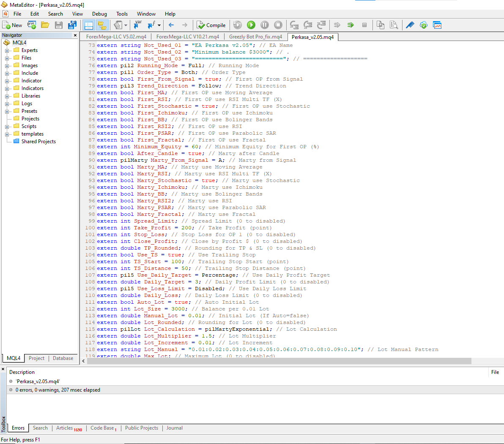The height and width of the screenshot is (444, 504).
Task: Click the go to function icon
Action: [151, 25]
